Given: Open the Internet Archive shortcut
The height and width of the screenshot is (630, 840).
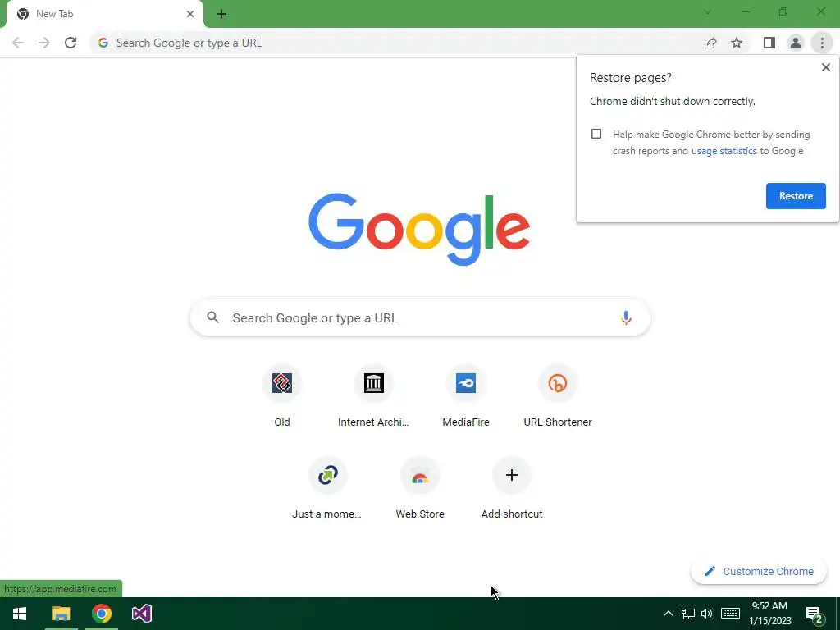Looking at the screenshot, I should pos(373,395).
